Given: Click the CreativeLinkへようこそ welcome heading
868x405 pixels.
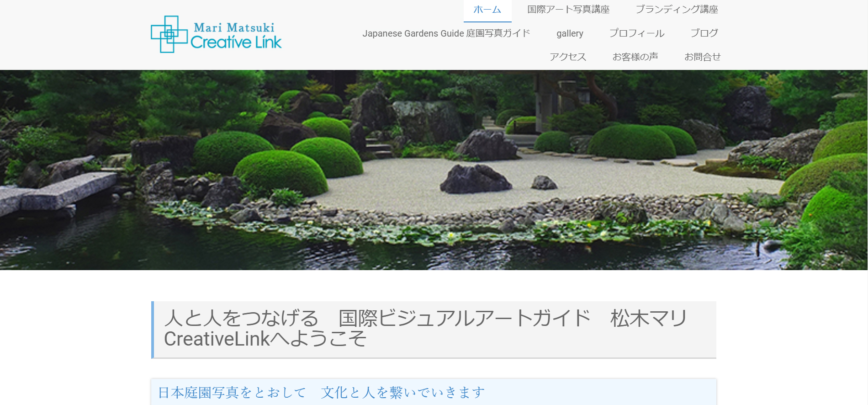Looking at the screenshot, I should (265, 339).
